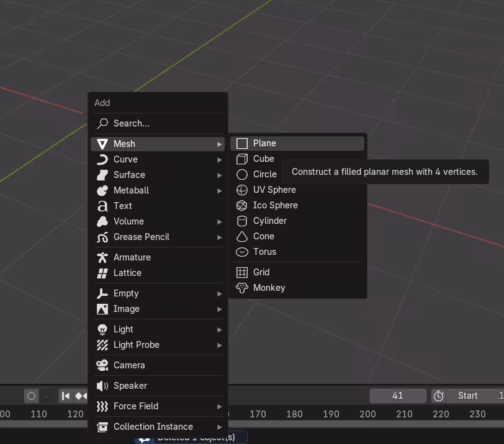The width and height of the screenshot is (504, 444).
Task: Select the Armature menu entry
Action: [x=158, y=257]
